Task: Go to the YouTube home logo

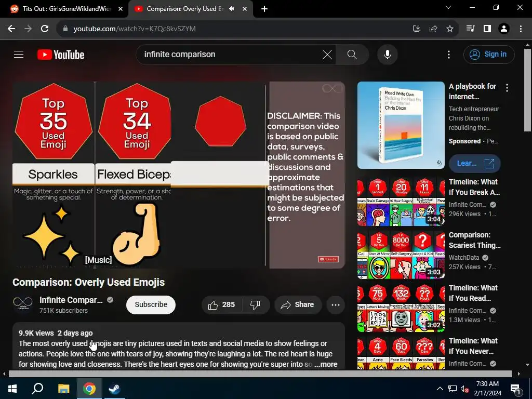Action: point(61,55)
